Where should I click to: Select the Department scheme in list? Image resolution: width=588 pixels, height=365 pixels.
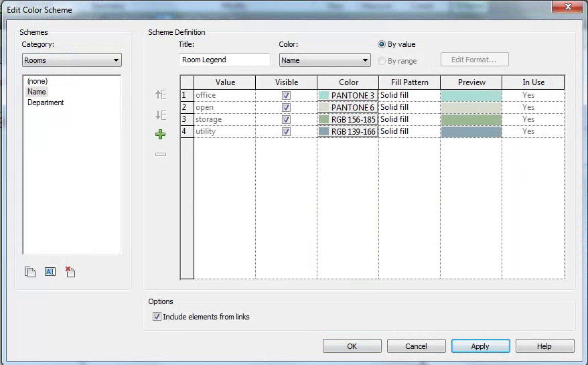(x=46, y=102)
